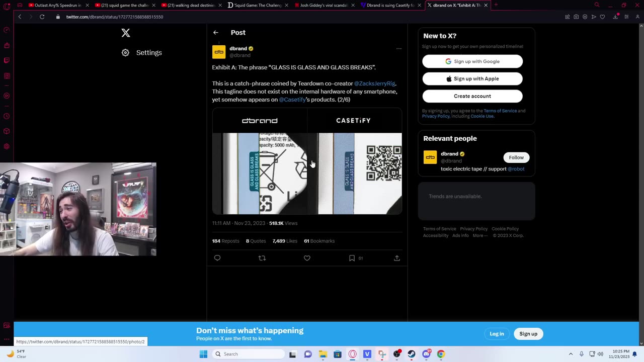Open Google Chrome from the taskbar
The image size is (644, 362).
[441, 354]
